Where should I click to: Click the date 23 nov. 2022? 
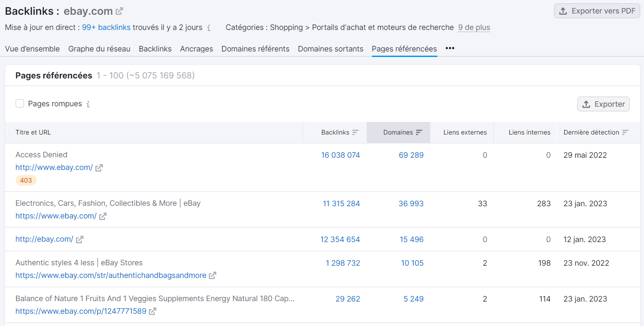(587, 263)
